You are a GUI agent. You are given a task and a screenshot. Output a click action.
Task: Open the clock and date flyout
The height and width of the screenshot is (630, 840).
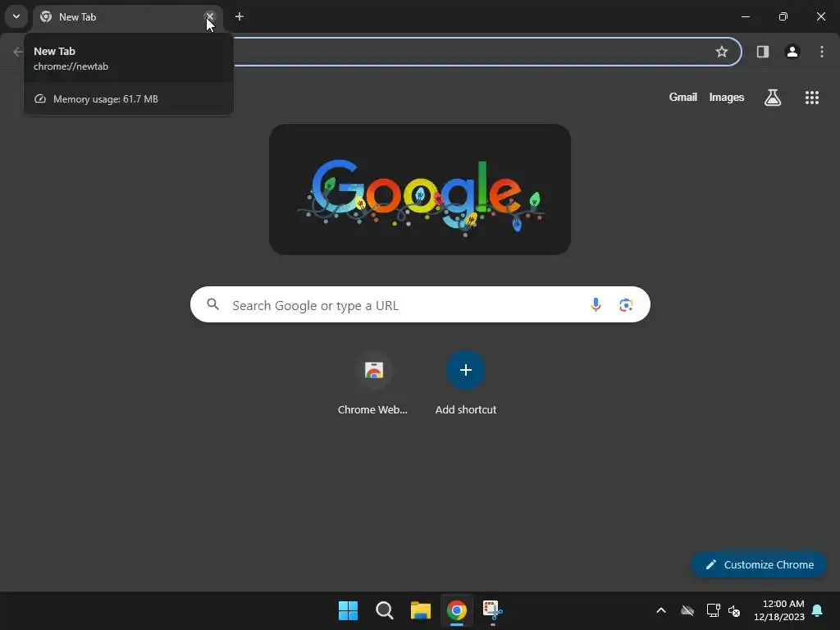(779, 610)
